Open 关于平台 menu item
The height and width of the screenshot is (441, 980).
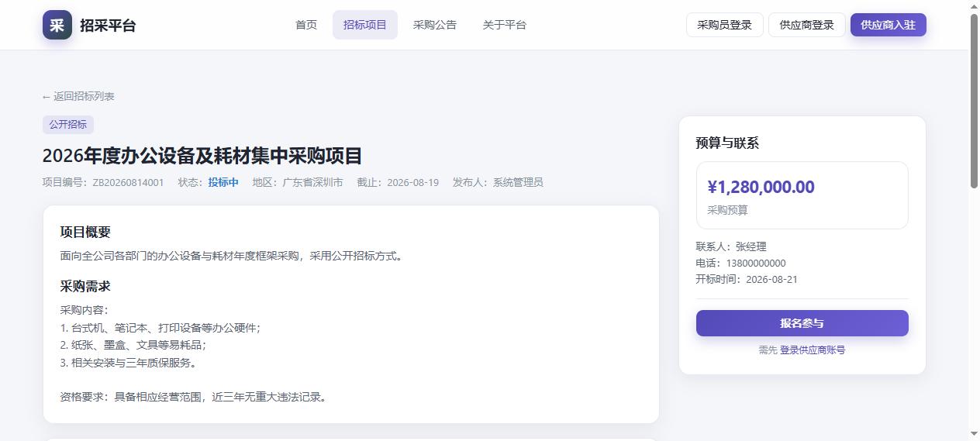505,25
